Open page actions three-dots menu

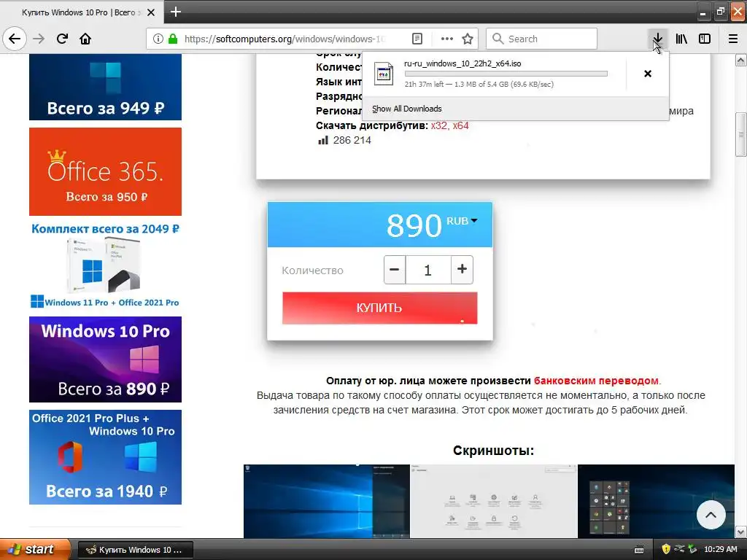(x=447, y=39)
